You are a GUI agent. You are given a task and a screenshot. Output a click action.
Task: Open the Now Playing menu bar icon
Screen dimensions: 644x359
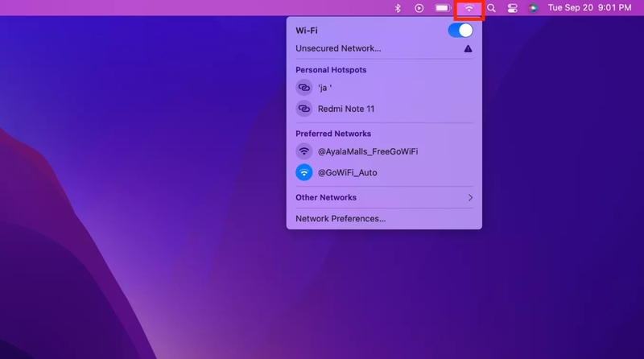click(x=419, y=8)
